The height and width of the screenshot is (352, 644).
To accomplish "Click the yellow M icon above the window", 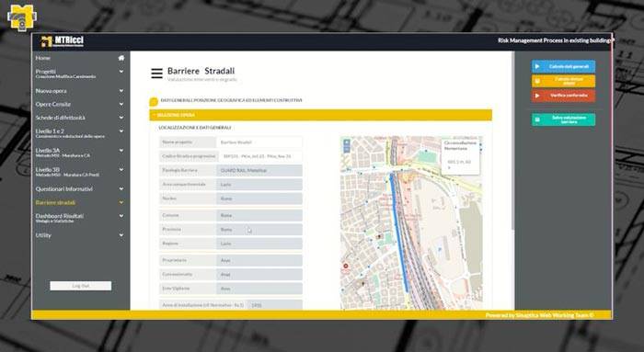I will tap(22, 17).
